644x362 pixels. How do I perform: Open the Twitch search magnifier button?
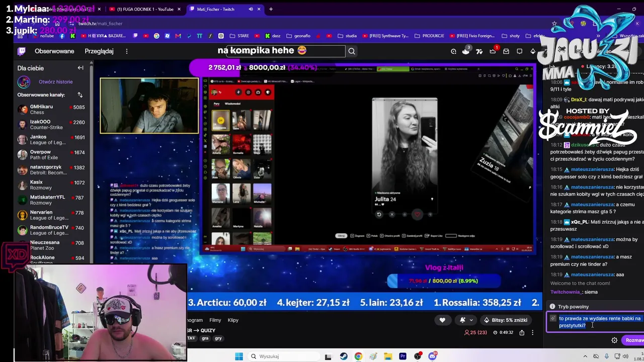(x=352, y=51)
